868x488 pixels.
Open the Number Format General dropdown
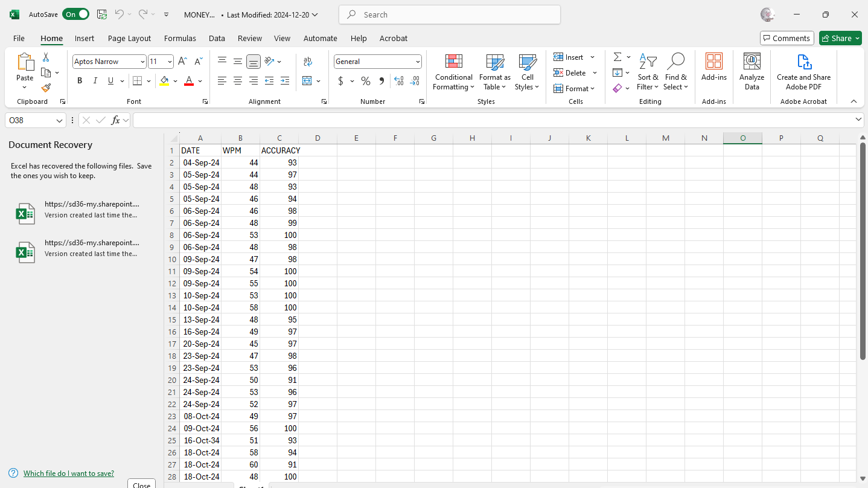(x=418, y=62)
